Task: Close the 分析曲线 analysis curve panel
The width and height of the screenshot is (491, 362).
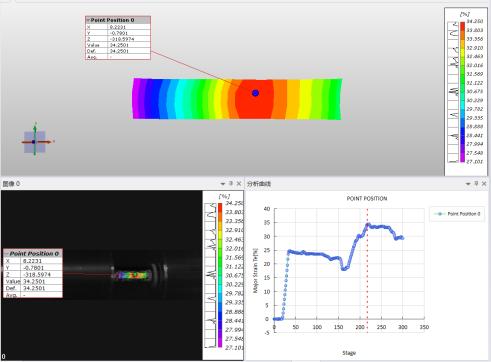Action: point(484,183)
